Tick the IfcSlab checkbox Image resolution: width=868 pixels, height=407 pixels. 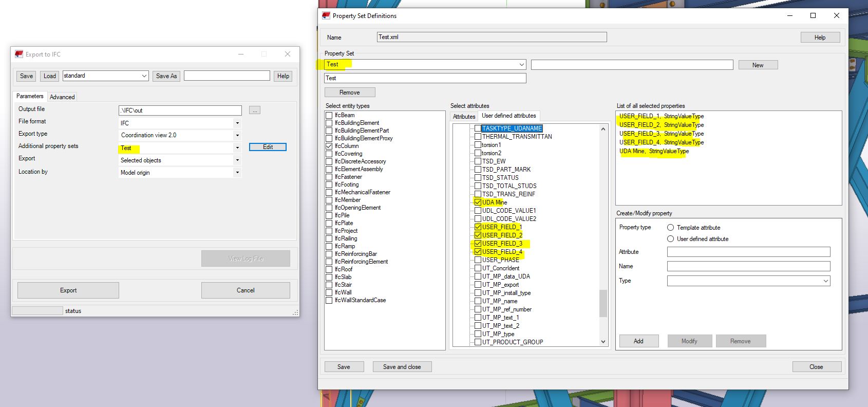tap(329, 277)
